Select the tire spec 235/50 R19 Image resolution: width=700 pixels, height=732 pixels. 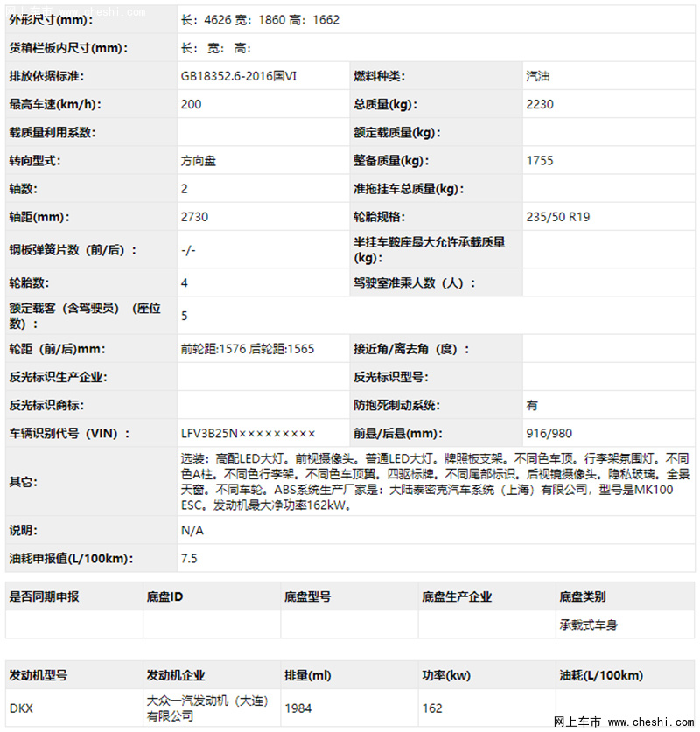pos(558,217)
